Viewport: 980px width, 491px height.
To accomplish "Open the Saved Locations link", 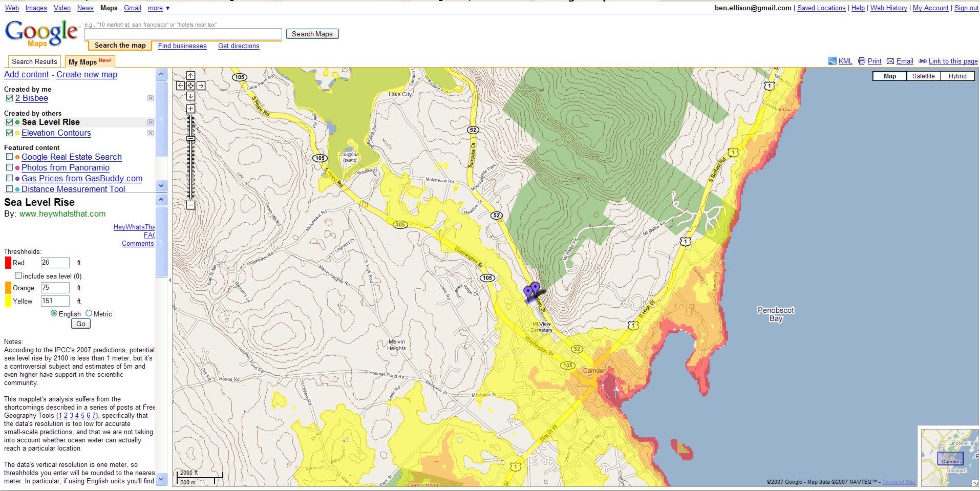I will click(821, 8).
